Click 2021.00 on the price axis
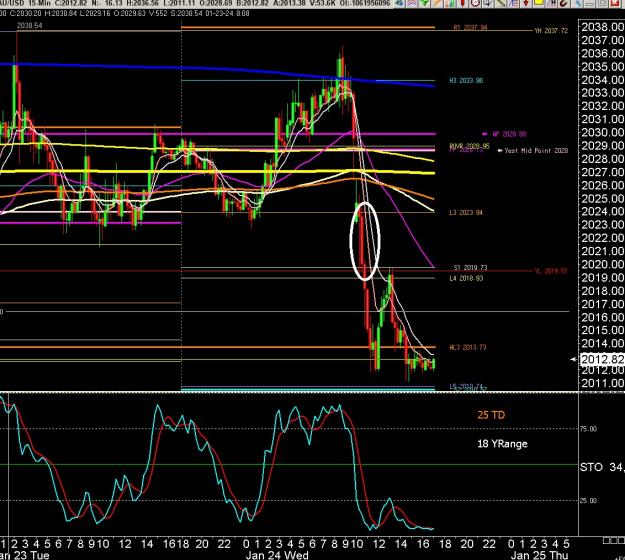 pos(602,251)
